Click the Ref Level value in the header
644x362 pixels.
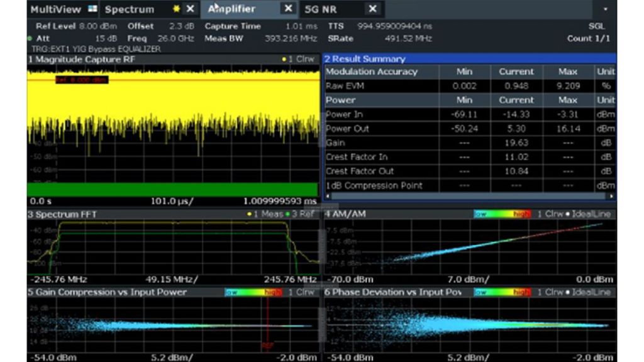tap(99, 26)
